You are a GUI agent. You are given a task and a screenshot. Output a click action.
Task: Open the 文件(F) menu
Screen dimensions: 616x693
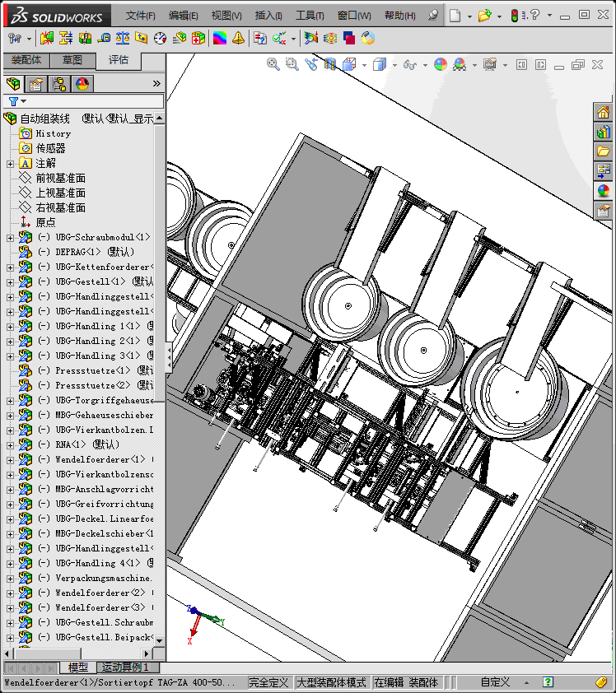pyautogui.click(x=140, y=16)
